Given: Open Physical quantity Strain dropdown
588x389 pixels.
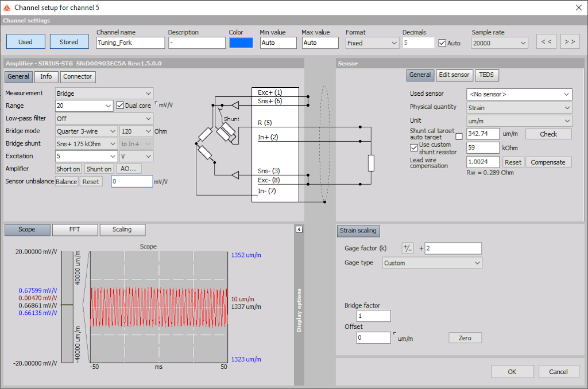Looking at the screenshot, I should [519, 108].
